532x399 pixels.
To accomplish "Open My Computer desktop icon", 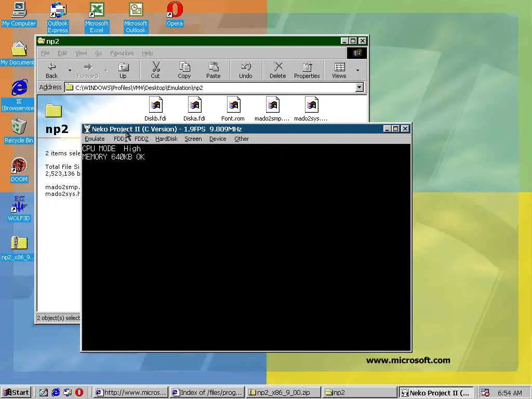I will click(x=19, y=14).
